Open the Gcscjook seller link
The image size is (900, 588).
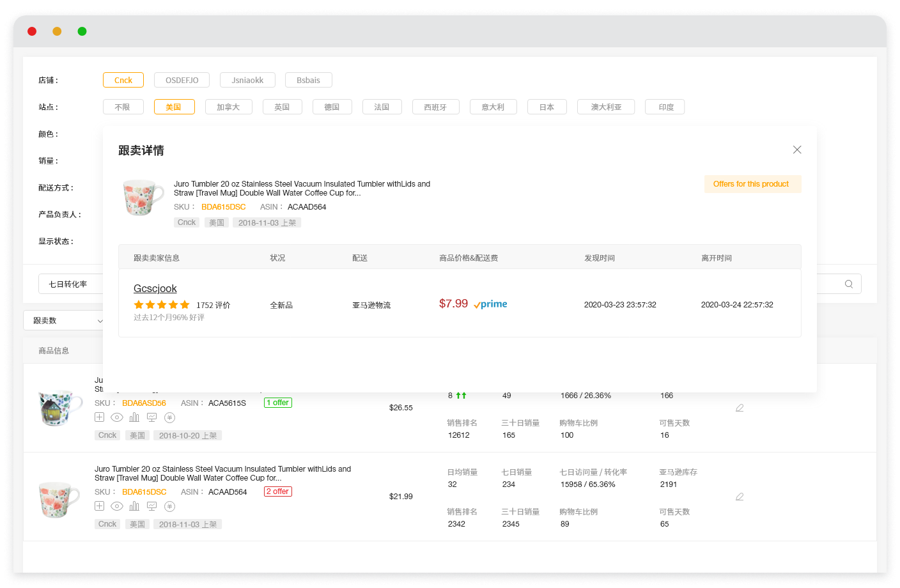(155, 289)
